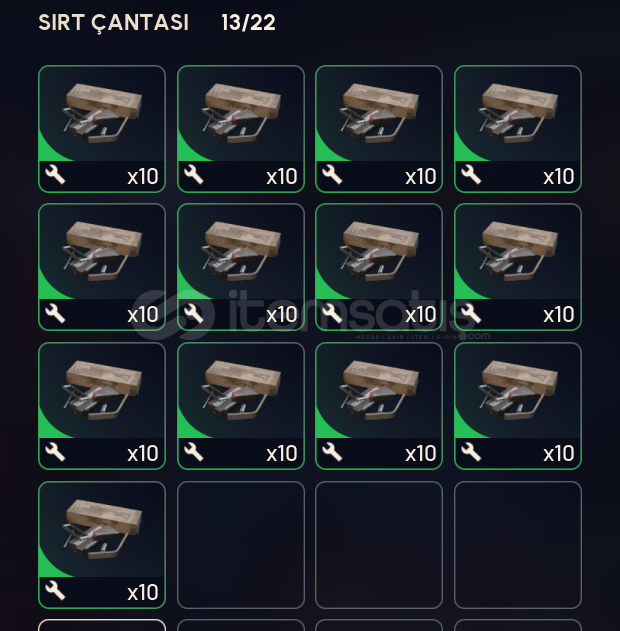Click wrench icon on the fourth-row item

(55, 591)
